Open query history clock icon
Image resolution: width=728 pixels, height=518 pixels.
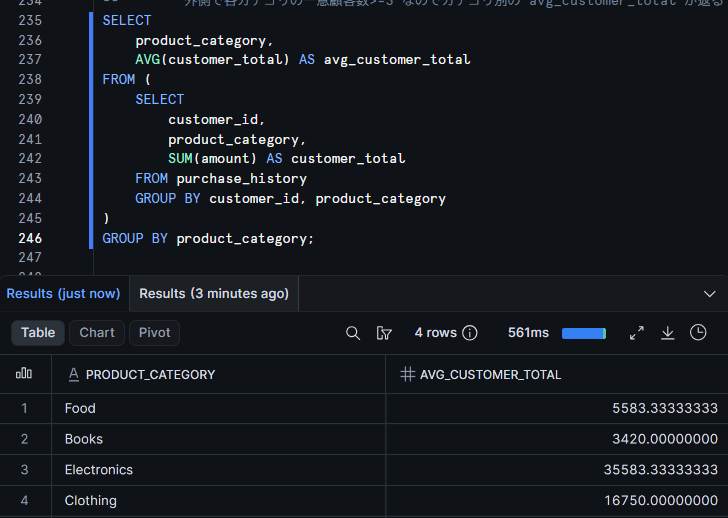(698, 332)
